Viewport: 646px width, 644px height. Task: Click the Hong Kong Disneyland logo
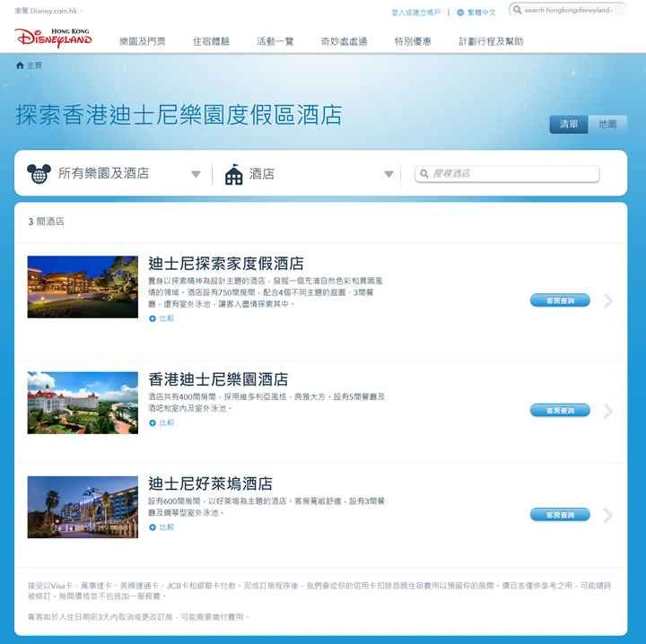pyautogui.click(x=53, y=38)
